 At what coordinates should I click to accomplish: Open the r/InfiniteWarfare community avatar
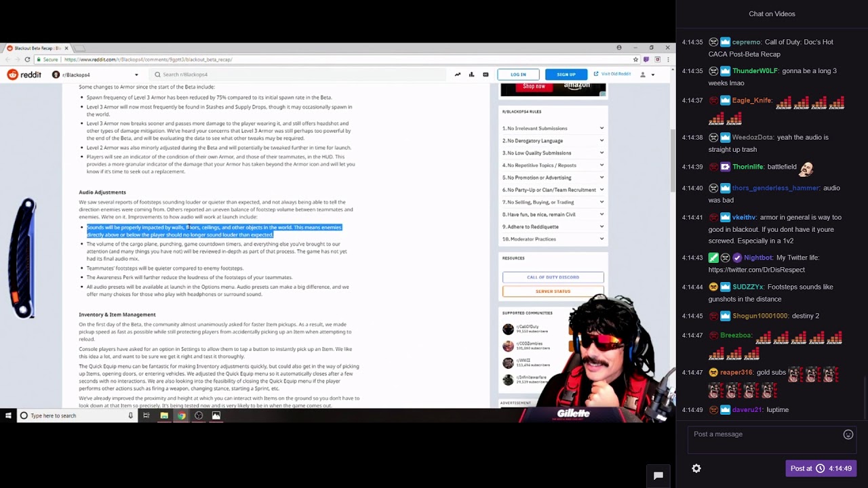click(508, 380)
